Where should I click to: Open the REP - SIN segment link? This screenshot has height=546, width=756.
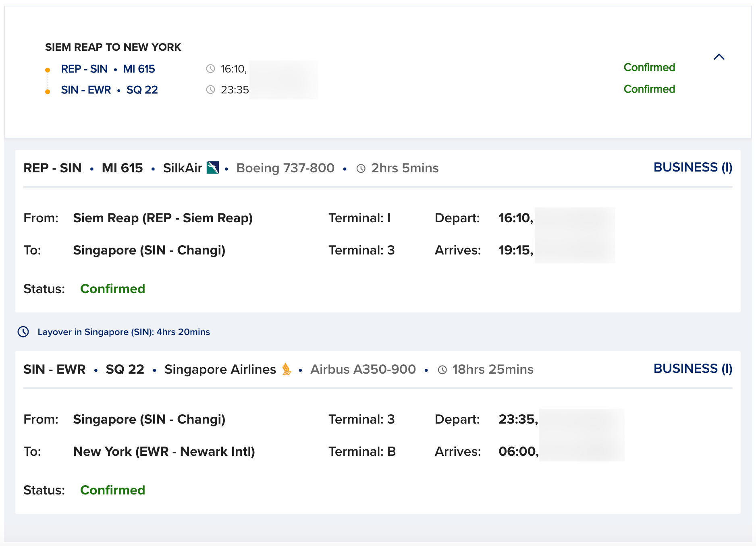(84, 68)
